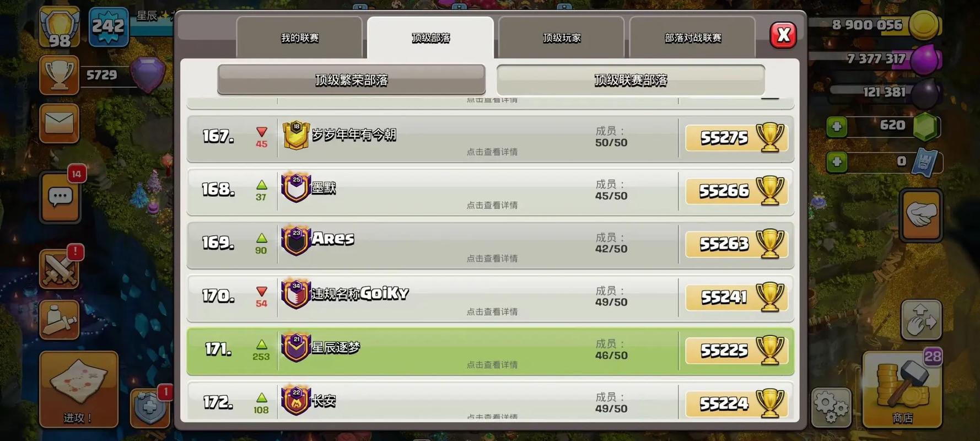The image size is (980, 441).
Task: Open the mail inbox envelope icon
Action: pyautogui.click(x=60, y=123)
